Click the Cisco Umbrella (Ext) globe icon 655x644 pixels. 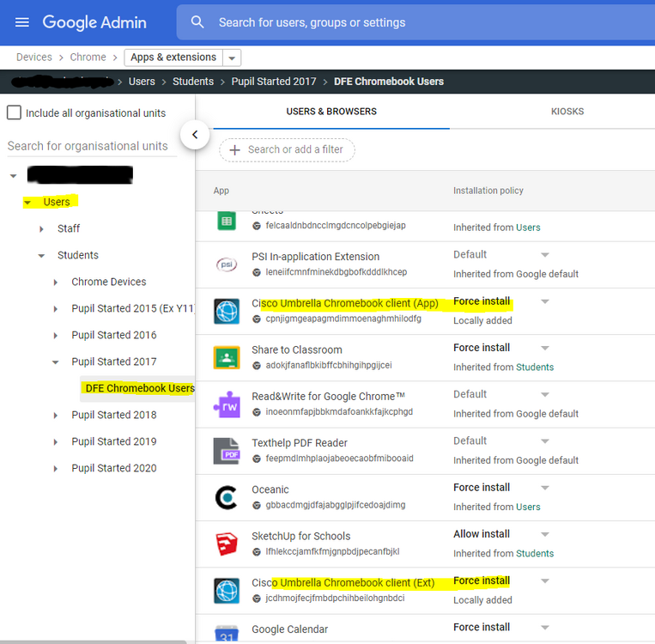(227, 591)
